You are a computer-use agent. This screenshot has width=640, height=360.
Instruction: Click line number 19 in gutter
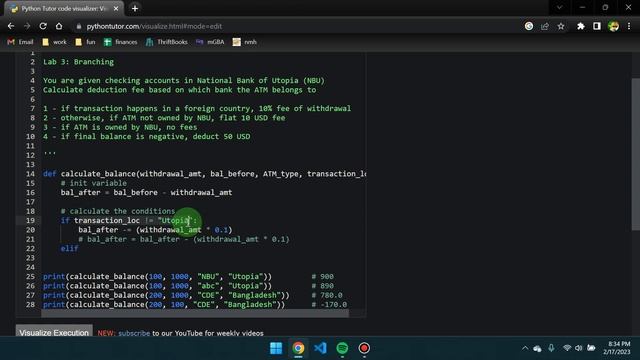click(31, 220)
